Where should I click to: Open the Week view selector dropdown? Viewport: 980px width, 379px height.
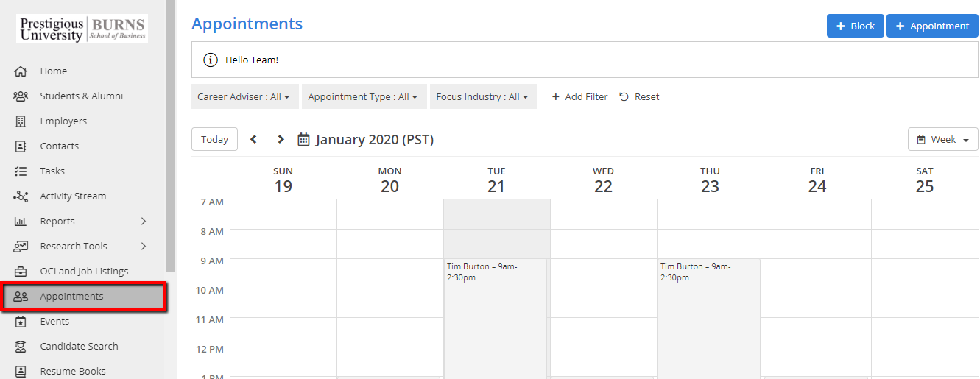pyautogui.click(x=942, y=139)
